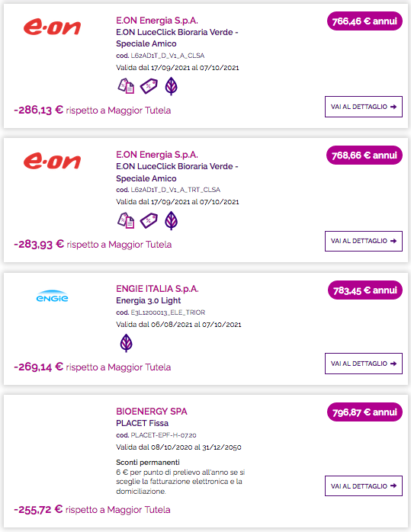The image size is (411, 532).
Task: Click green leaf icon in ENGIE offer
Action: coord(127,343)
